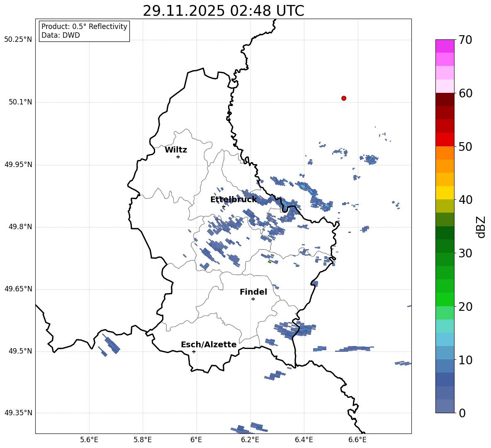Select the Findel city label
Screen dimensions: 491x448
click(253, 292)
